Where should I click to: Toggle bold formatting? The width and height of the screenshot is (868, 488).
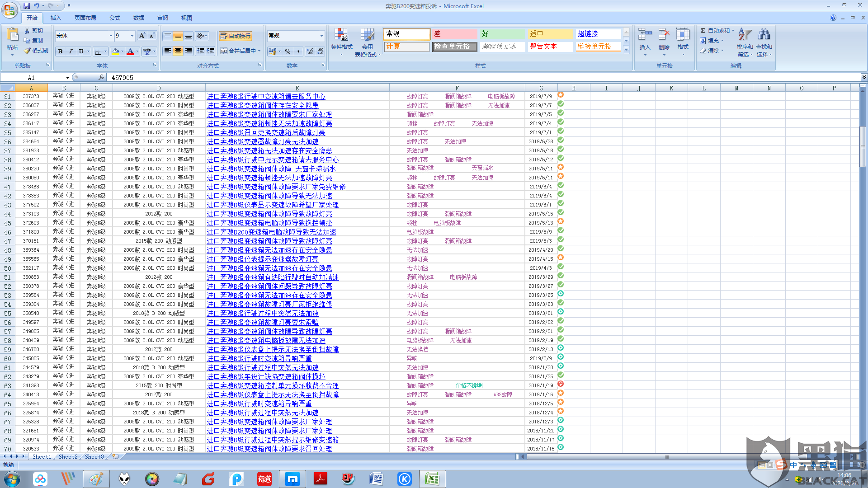click(x=60, y=52)
